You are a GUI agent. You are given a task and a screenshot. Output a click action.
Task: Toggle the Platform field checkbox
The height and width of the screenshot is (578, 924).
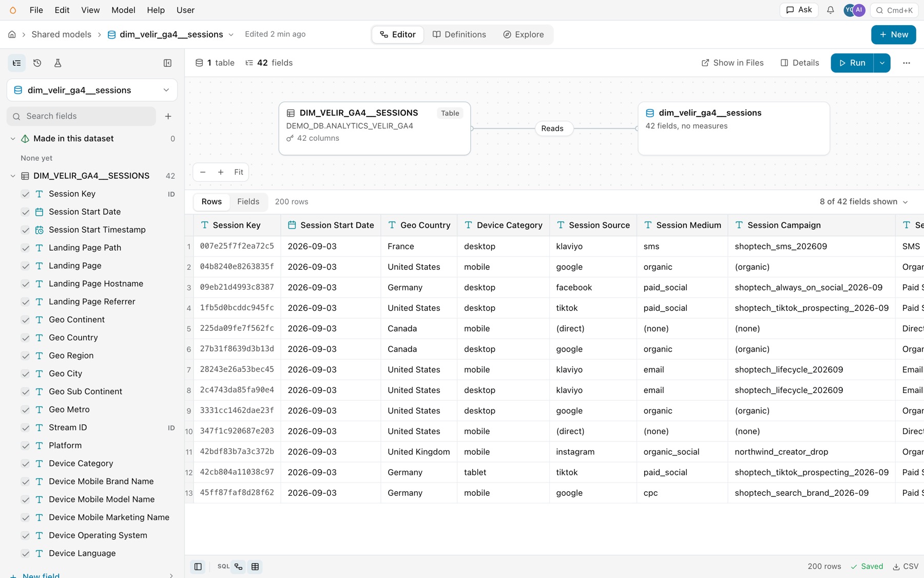[x=25, y=445]
